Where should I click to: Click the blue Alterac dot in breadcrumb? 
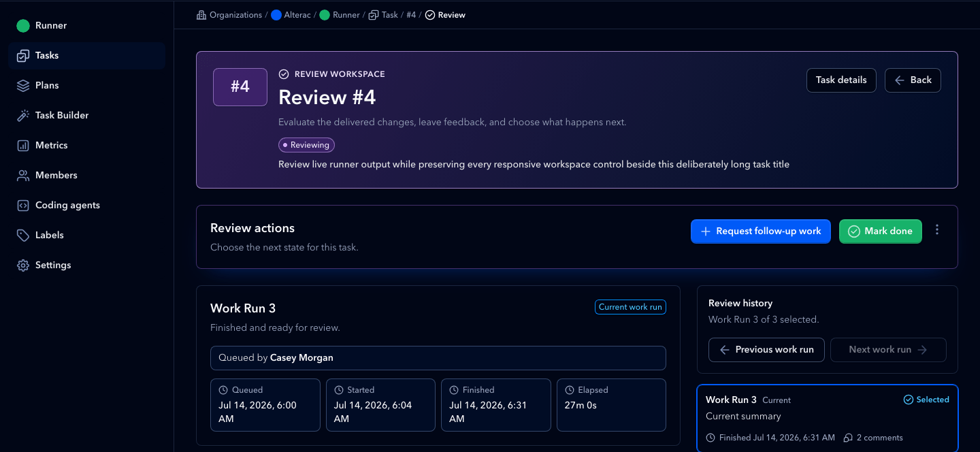tap(276, 15)
